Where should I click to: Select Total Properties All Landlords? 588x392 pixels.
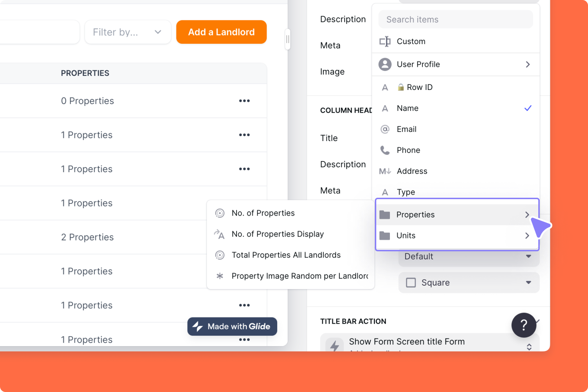(x=286, y=255)
